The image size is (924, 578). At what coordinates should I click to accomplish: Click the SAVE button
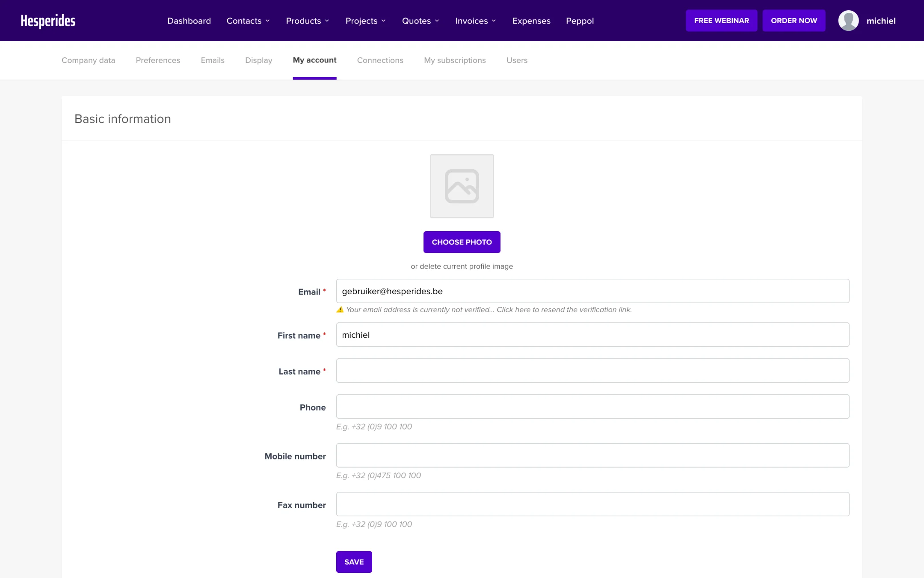point(354,562)
